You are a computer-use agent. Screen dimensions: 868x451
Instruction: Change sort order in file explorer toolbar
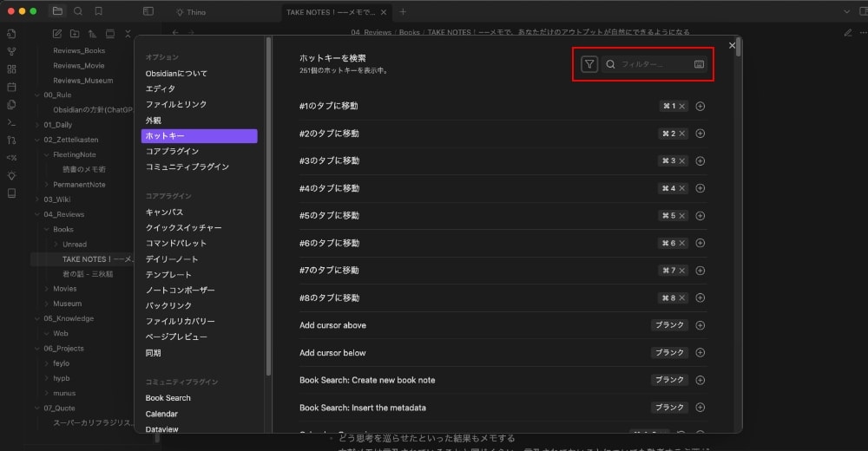pyautogui.click(x=93, y=34)
